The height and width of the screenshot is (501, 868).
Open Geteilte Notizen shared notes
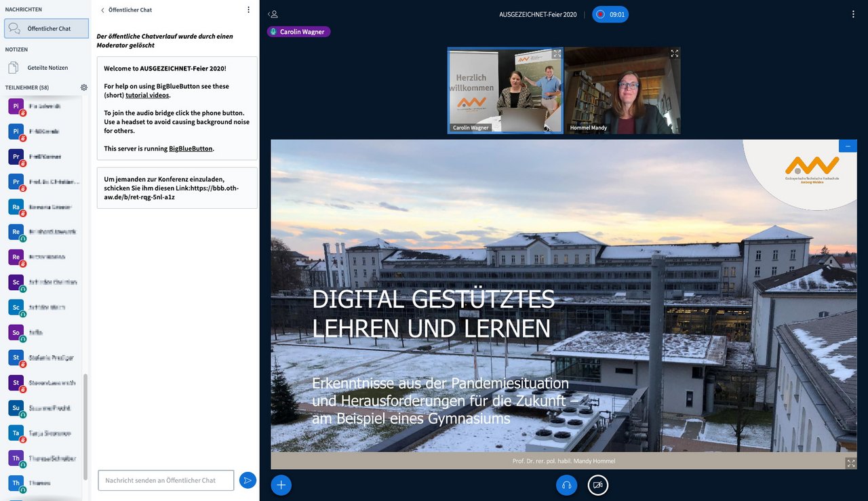point(46,68)
